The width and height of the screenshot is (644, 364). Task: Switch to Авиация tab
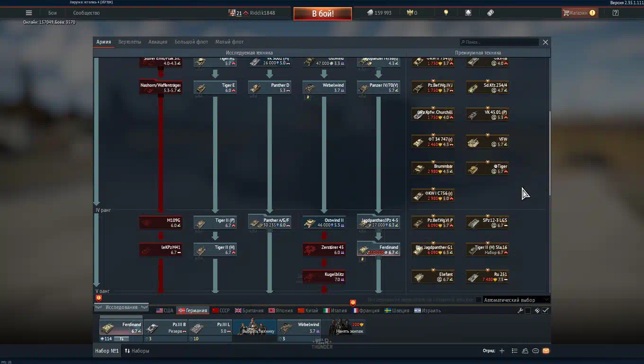158,42
